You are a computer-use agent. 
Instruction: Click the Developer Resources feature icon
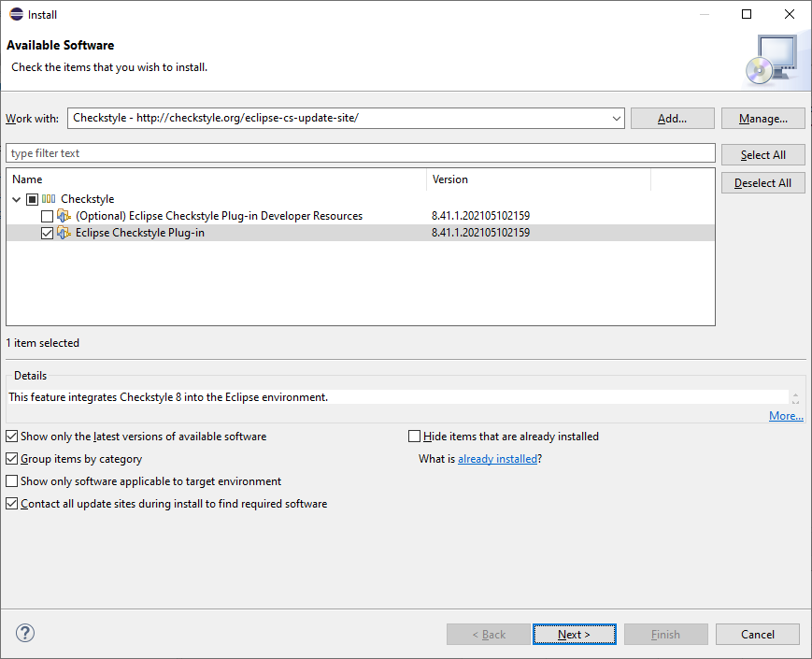pyautogui.click(x=64, y=216)
